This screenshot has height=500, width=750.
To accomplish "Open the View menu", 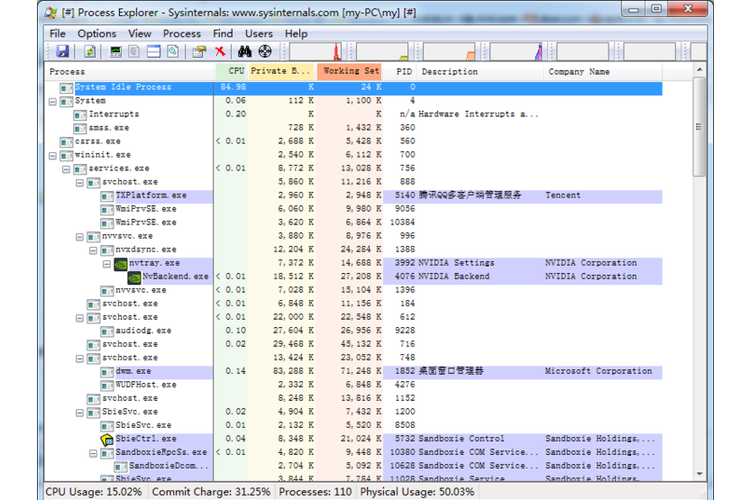I will [x=140, y=33].
